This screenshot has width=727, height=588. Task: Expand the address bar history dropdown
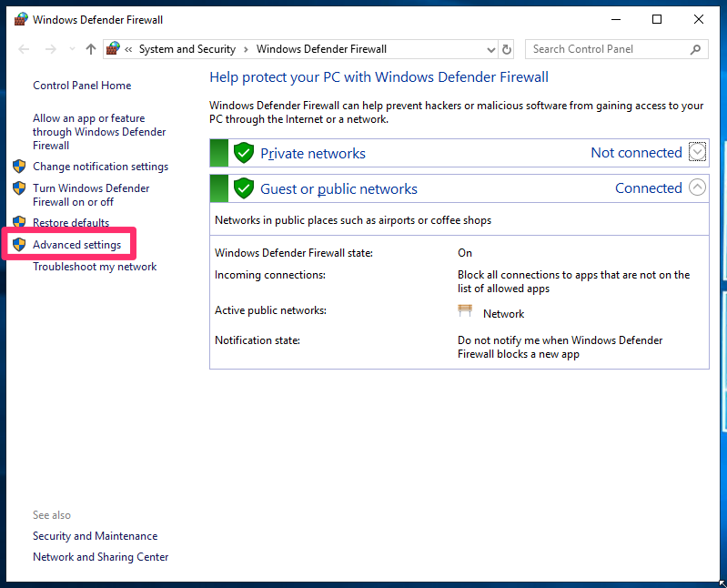tap(491, 50)
